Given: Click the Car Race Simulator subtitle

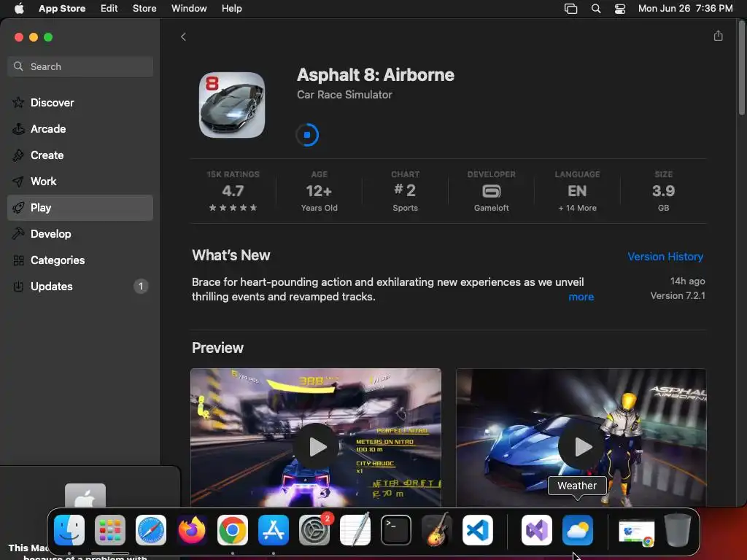Looking at the screenshot, I should pos(344,95).
